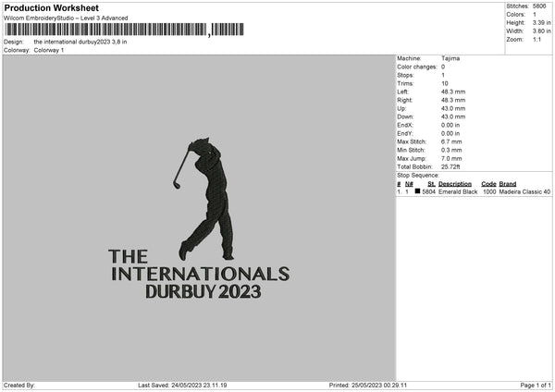Click the Wilcom EmbroideryStudio Level 3 Advanced text
555x392 pixels.
pyautogui.click(x=66, y=18)
